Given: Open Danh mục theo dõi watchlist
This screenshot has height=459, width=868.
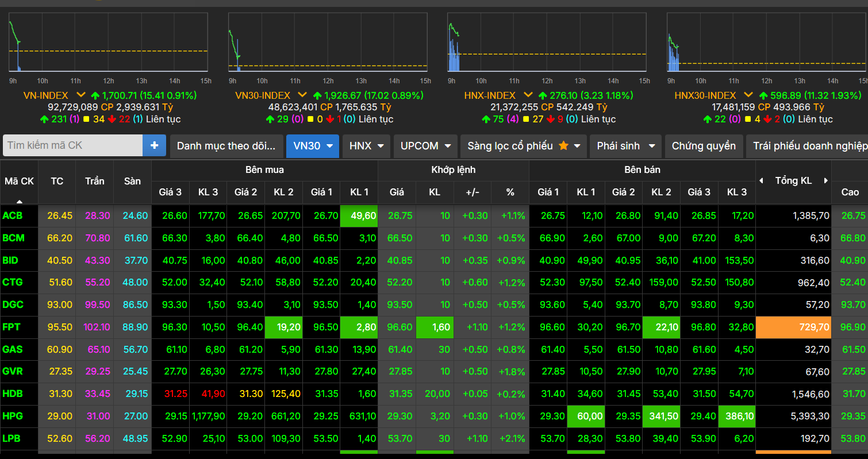Looking at the screenshot, I should (226, 146).
